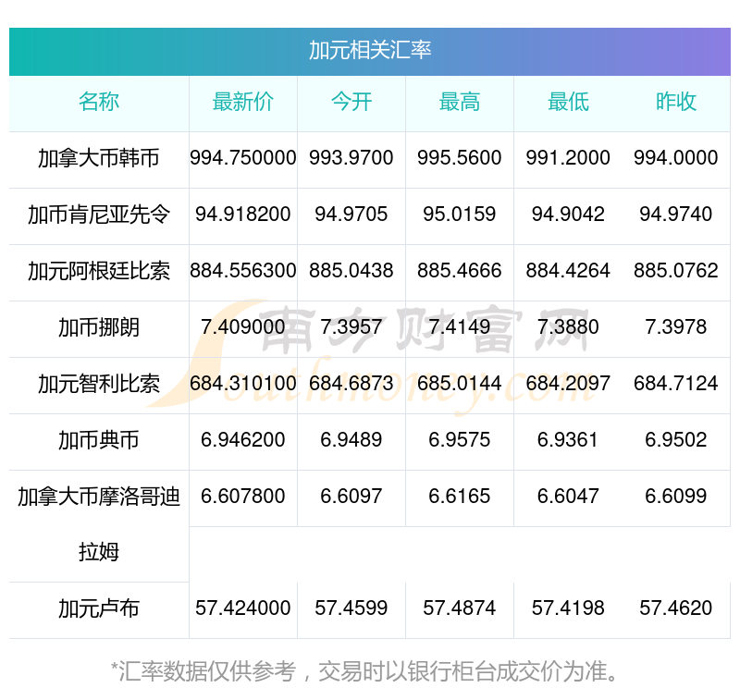This screenshot has height=700, width=740.
Task: Click latest price 6.607800
Action: click(243, 497)
